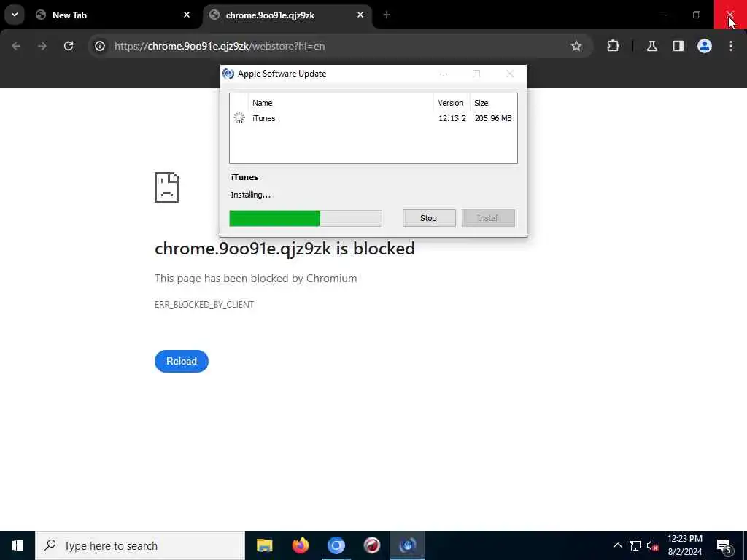Click the browser forward arrow
The image size is (747, 560).
tap(42, 46)
